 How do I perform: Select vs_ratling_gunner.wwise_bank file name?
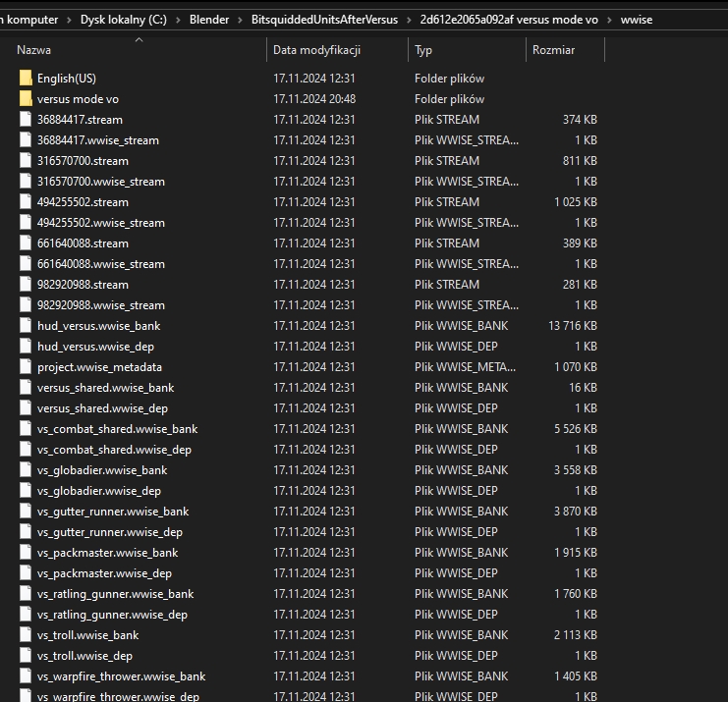click(x=115, y=594)
